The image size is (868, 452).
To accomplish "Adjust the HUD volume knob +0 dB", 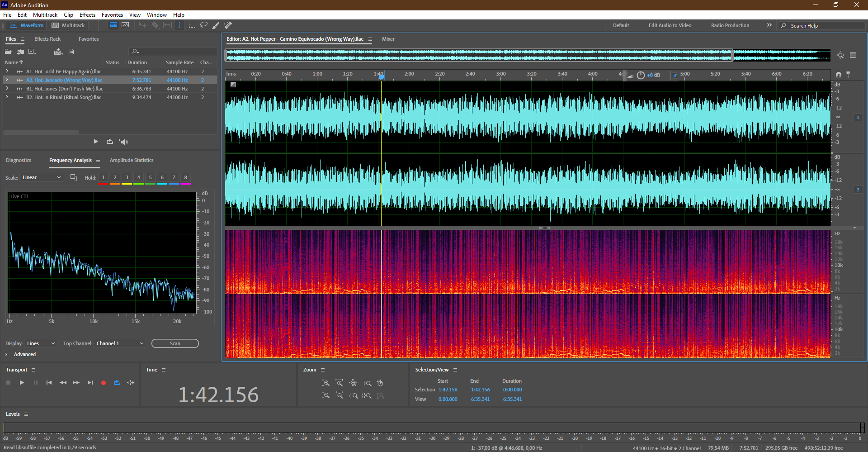I will [x=641, y=75].
